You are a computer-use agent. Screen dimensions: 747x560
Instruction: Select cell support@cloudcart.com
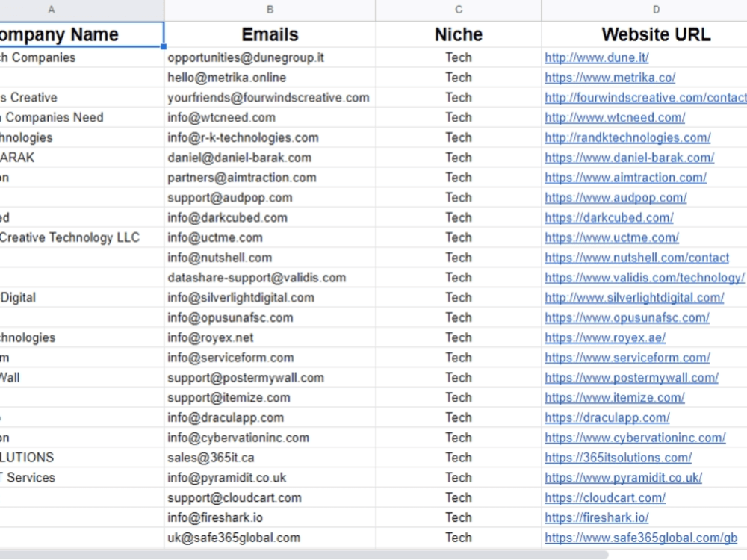click(270, 497)
